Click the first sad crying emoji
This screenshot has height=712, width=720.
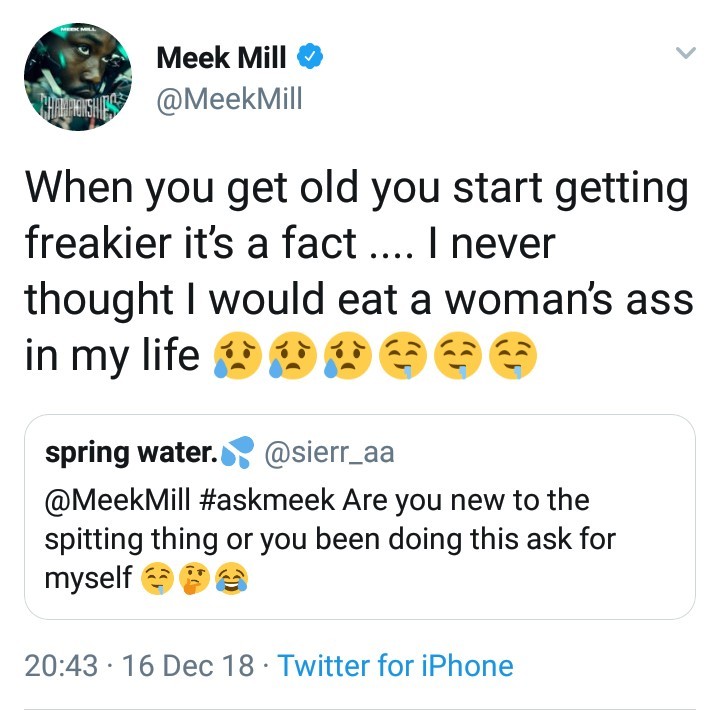[x=236, y=357]
